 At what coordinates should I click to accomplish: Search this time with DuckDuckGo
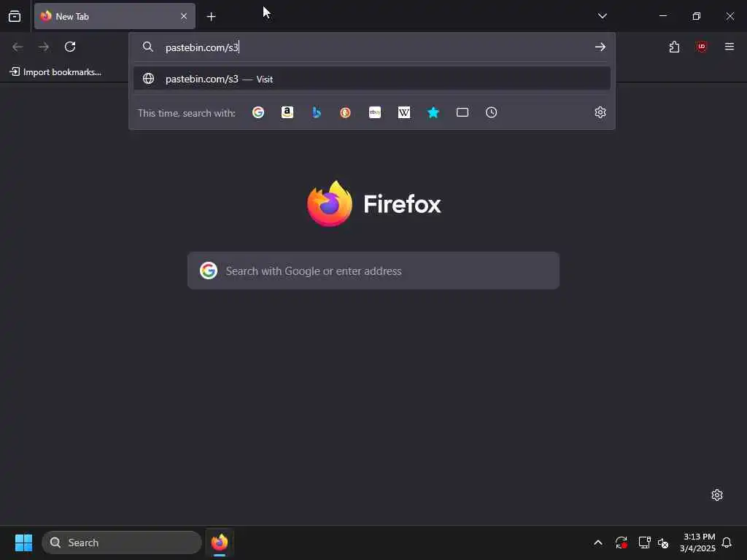[345, 112]
